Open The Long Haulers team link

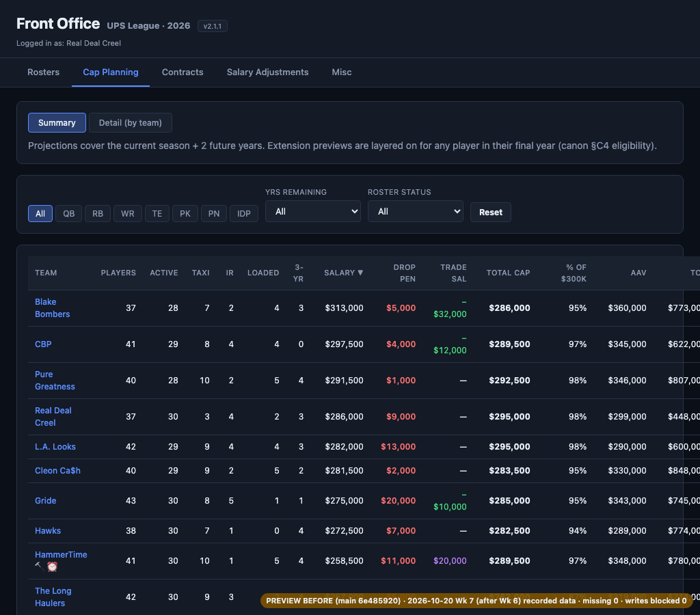coord(53,597)
